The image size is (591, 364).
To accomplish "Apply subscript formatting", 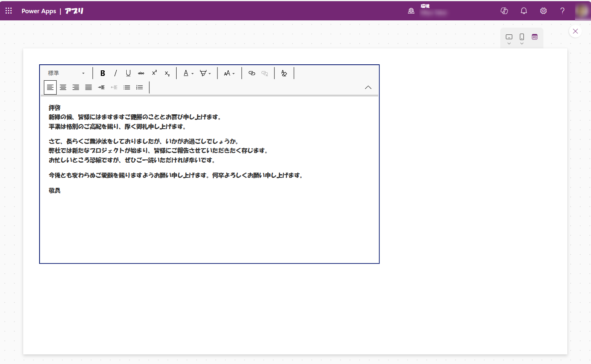I will tap(167, 73).
